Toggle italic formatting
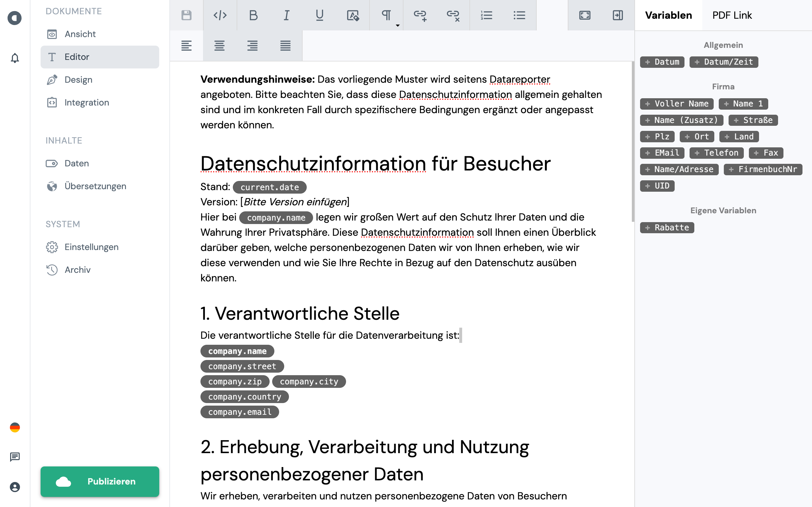Image resolution: width=812 pixels, height=507 pixels. click(286, 15)
